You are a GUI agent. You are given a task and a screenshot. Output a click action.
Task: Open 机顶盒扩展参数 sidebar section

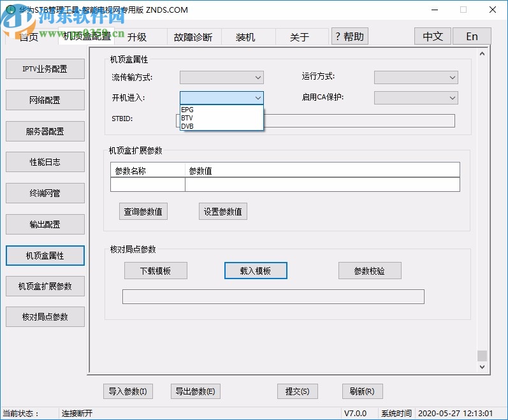coord(45,286)
